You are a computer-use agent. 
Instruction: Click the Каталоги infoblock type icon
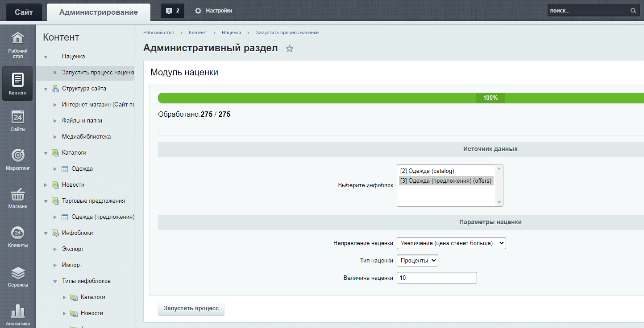click(x=74, y=297)
